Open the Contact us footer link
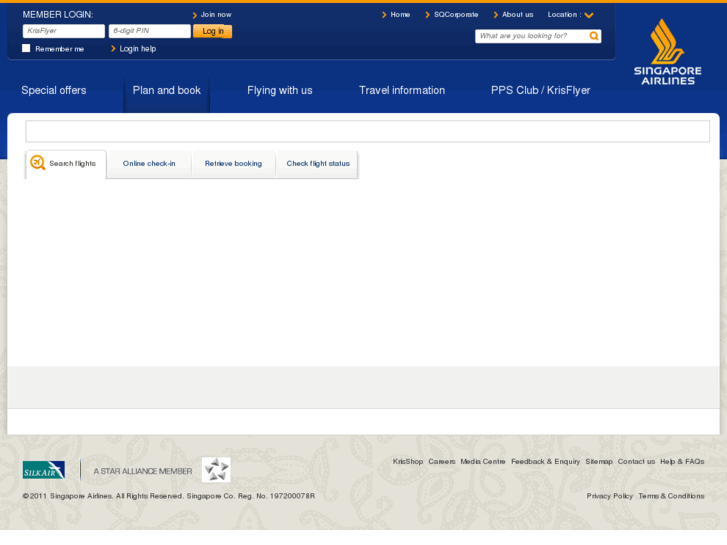The image size is (727, 545). (636, 462)
